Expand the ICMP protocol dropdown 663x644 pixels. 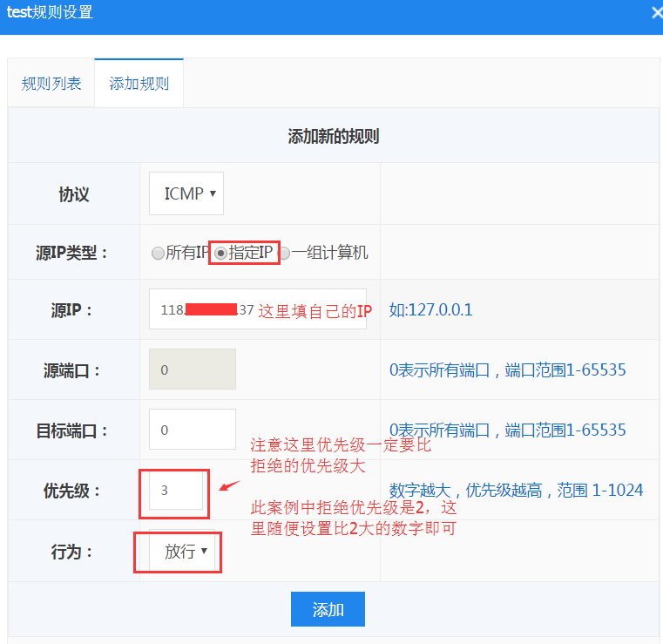point(186,193)
